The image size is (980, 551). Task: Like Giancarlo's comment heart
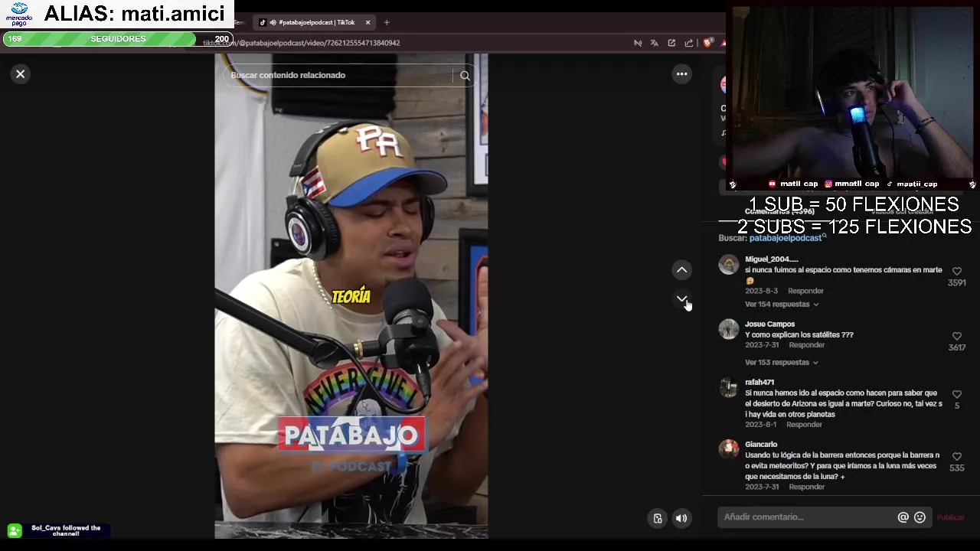click(956, 457)
